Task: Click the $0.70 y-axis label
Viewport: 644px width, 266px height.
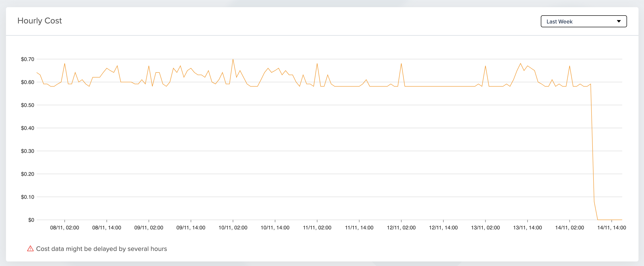Action: [x=28, y=59]
